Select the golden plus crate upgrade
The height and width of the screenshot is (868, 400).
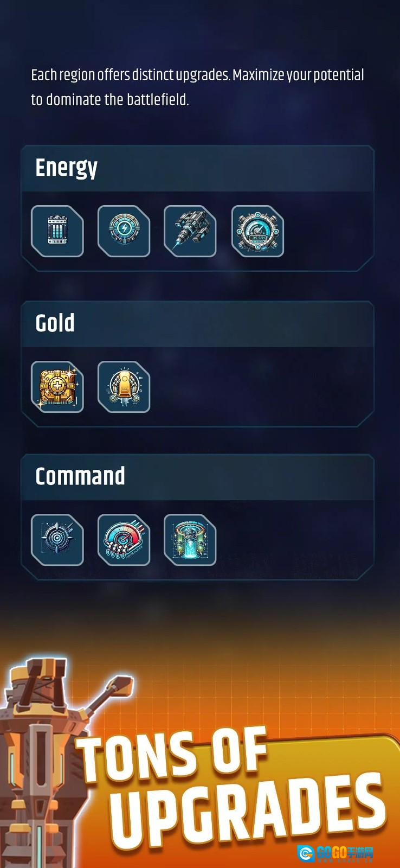pos(57,387)
